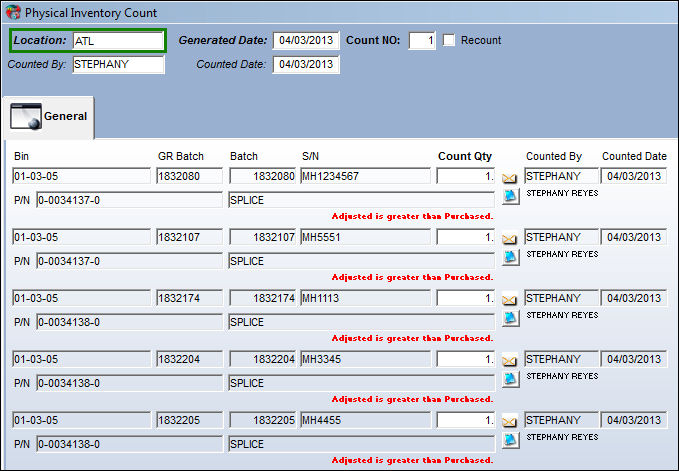Click the Location field containing ATL

[x=118, y=41]
